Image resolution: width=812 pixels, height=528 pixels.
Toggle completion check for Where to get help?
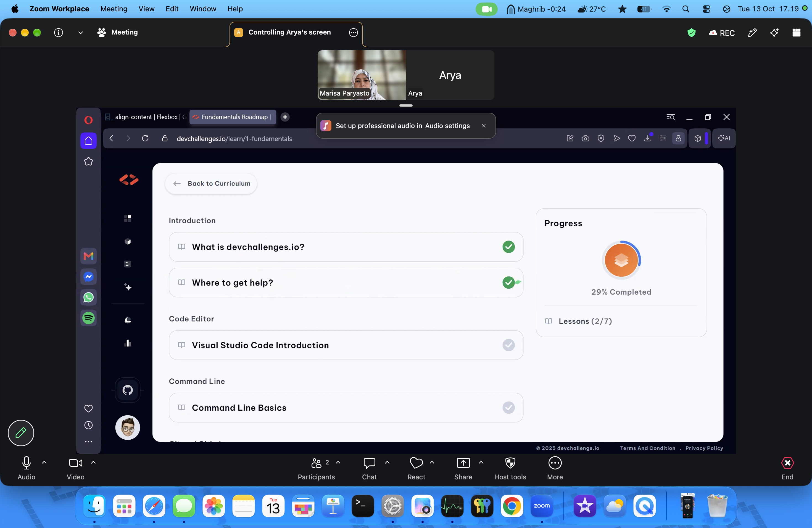click(x=508, y=283)
